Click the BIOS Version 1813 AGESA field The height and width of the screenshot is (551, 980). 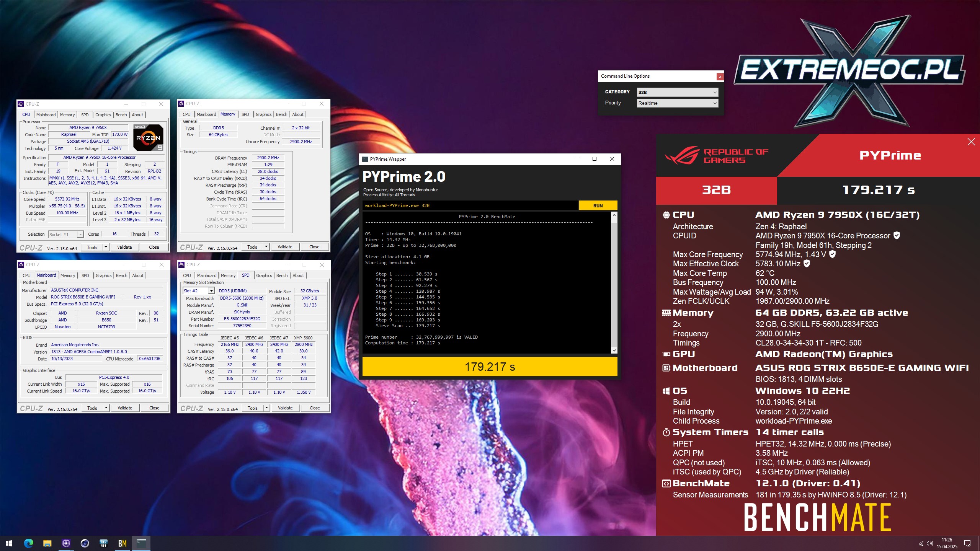pyautogui.click(x=106, y=352)
